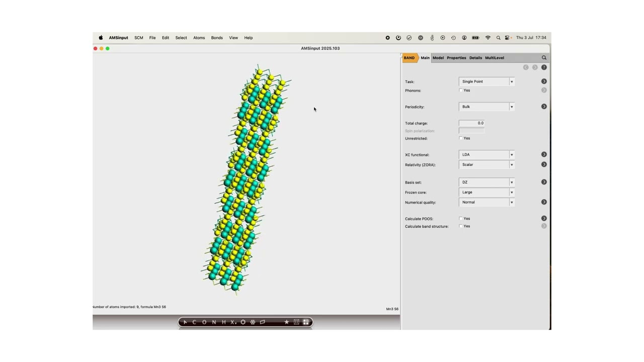Open the Edit menu
Screen dimensions: 644x362
tap(166, 38)
